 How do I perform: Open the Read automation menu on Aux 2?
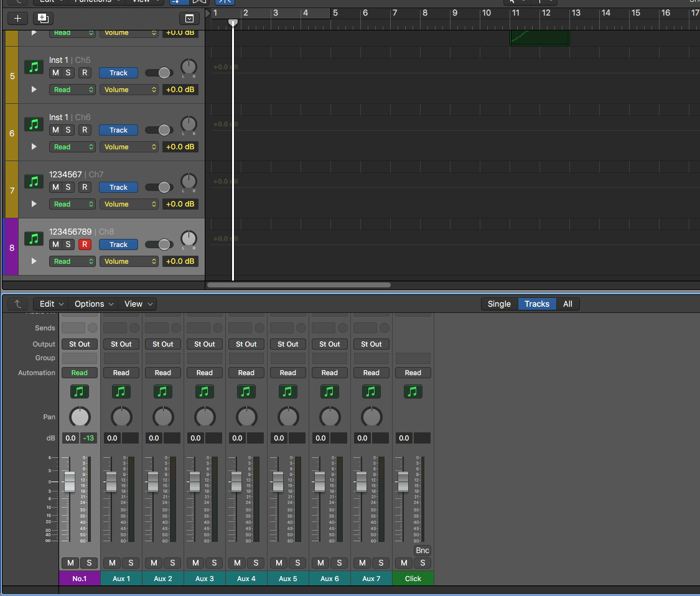163,373
